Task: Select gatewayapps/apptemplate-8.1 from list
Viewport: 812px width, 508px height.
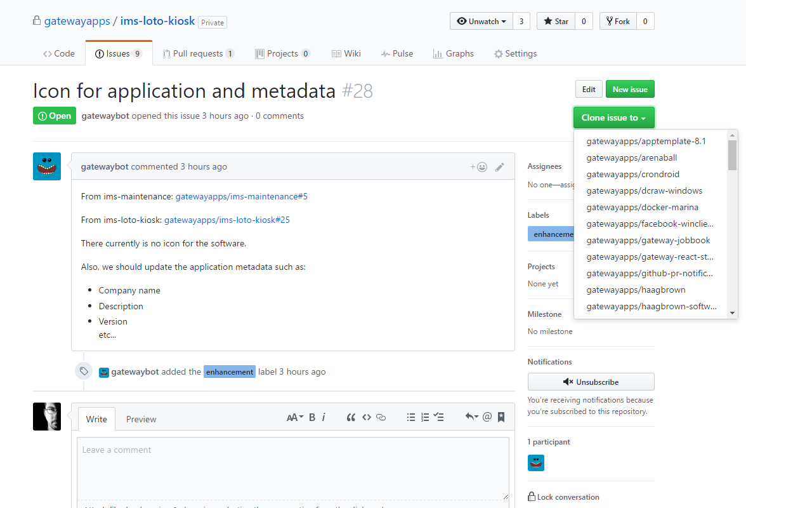Action: pos(650,141)
